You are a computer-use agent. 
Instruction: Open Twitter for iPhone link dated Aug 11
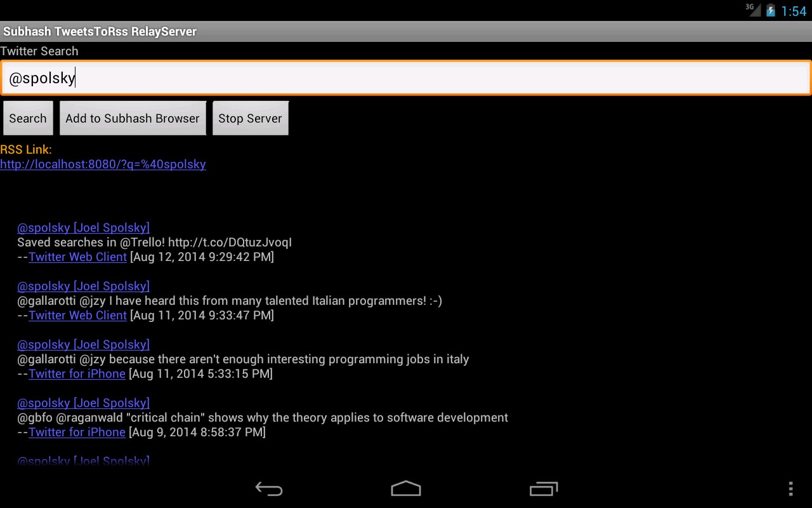(77, 373)
